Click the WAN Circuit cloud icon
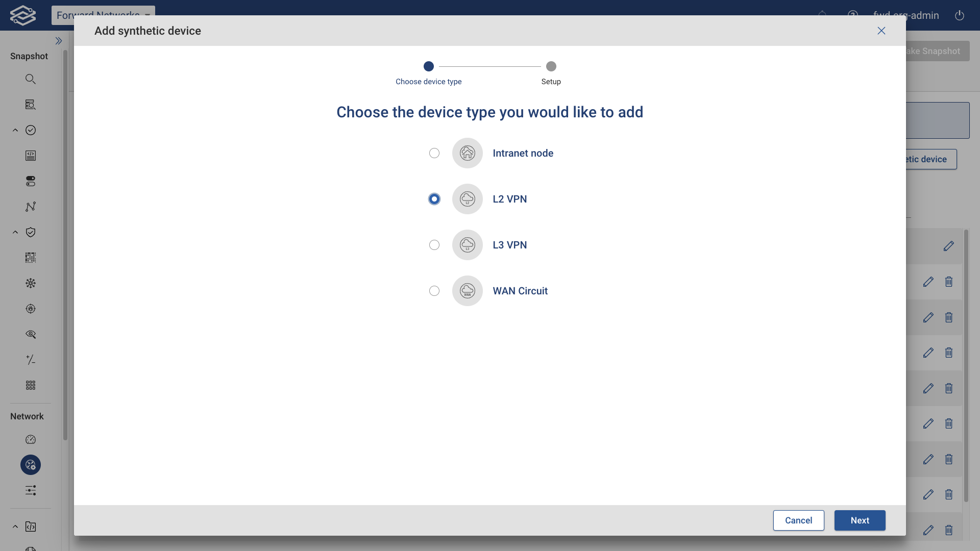The height and width of the screenshot is (551, 980). click(467, 291)
